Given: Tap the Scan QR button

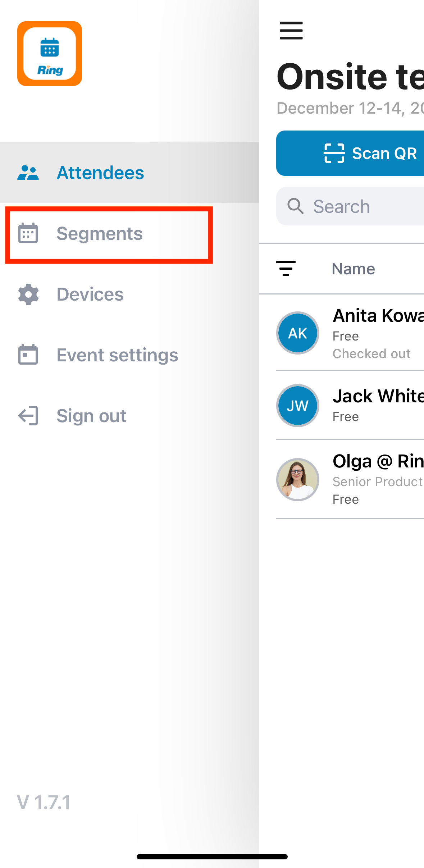Looking at the screenshot, I should [350, 153].
